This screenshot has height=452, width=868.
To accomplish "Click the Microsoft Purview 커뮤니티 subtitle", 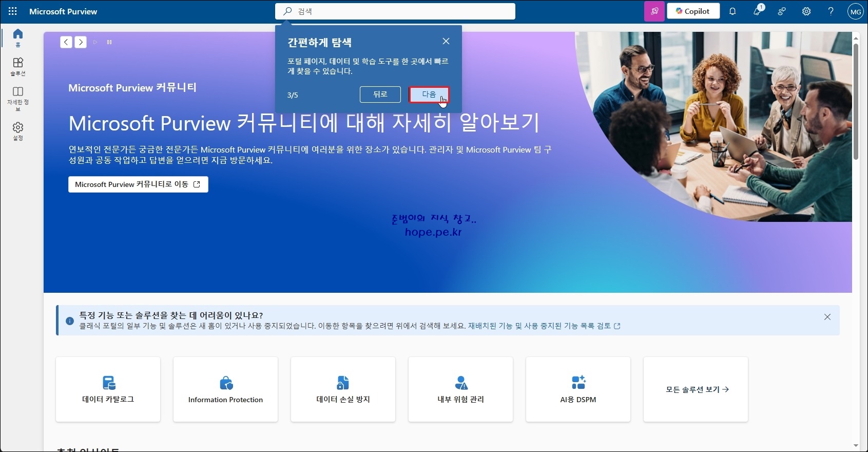I will [x=132, y=88].
